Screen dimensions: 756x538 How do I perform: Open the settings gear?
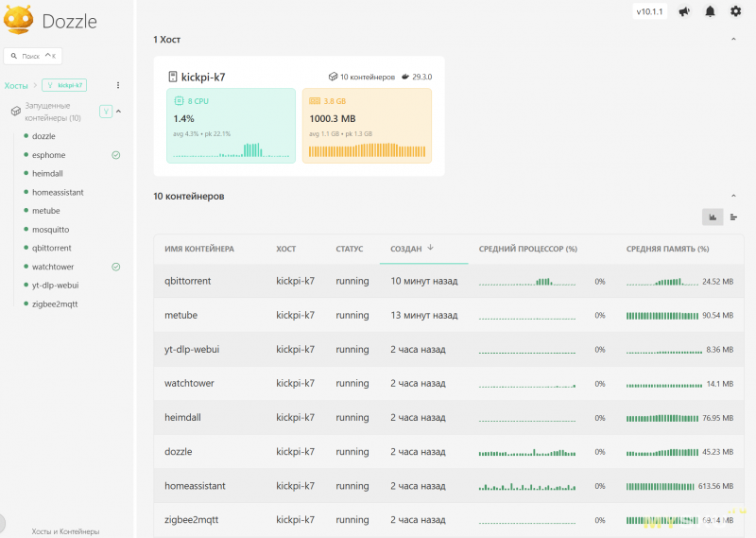pos(735,12)
